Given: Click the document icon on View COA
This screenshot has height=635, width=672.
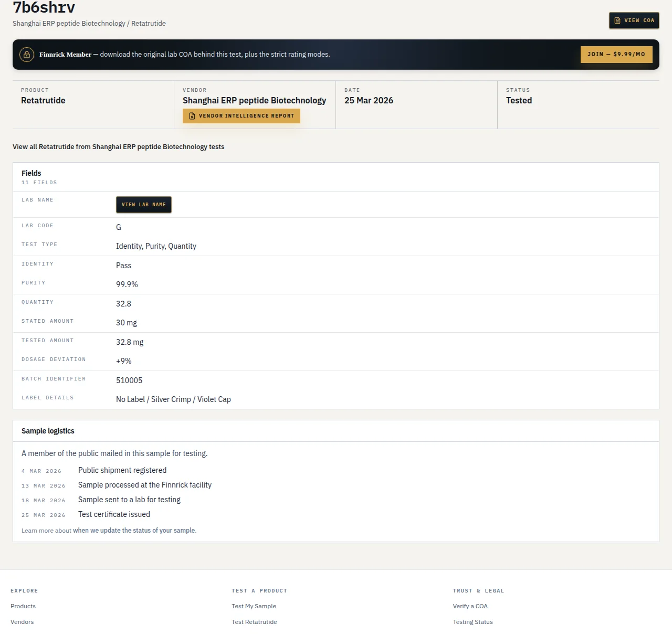Looking at the screenshot, I should 617,20.
